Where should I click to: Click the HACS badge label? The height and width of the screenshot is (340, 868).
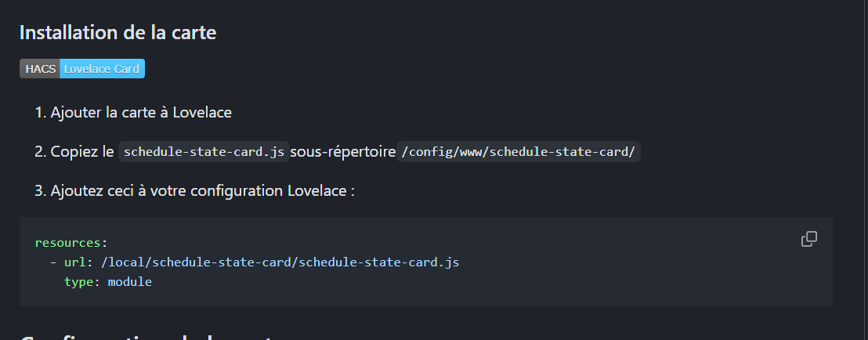click(40, 69)
